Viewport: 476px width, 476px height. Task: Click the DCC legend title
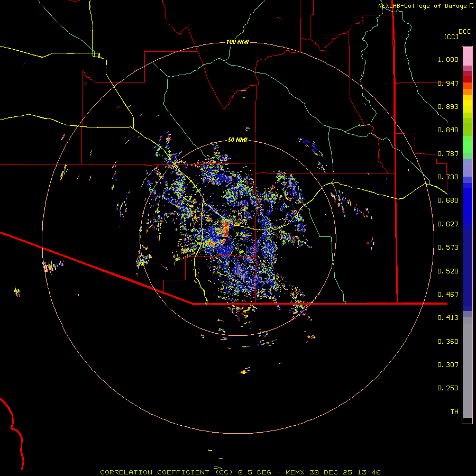point(464,32)
